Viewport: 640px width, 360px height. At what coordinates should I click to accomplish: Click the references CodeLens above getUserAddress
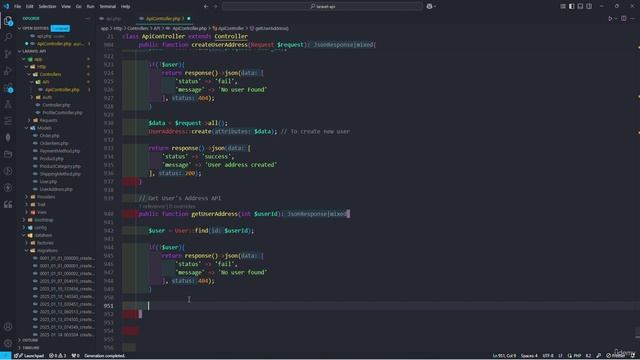pyautogui.click(x=167, y=207)
